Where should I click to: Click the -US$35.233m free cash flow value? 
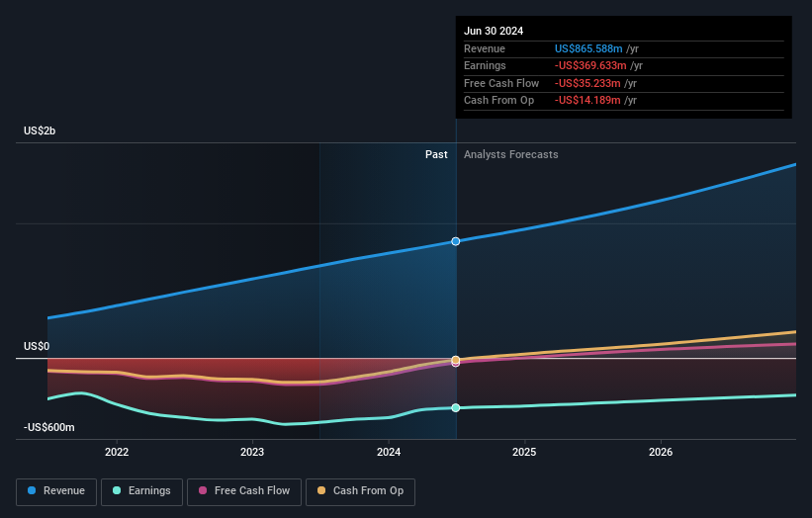click(587, 83)
